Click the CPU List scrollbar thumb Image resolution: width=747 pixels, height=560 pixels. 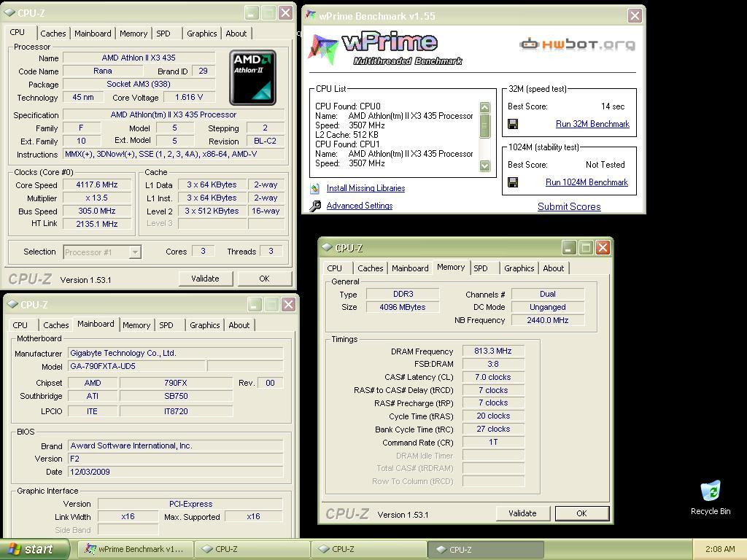[x=485, y=125]
